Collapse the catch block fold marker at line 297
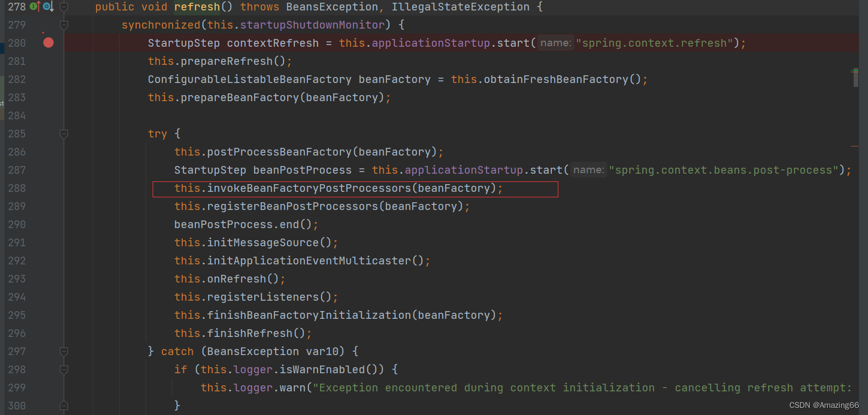Viewport: 868px width, 415px height. [x=64, y=352]
